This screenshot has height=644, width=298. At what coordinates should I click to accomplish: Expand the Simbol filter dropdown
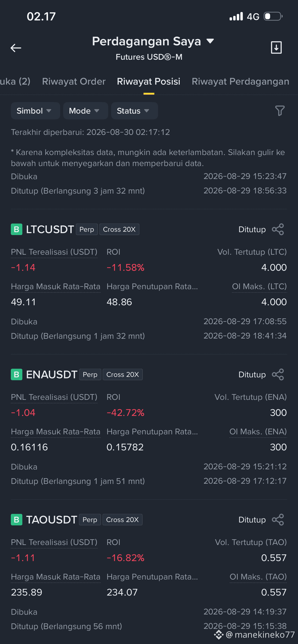pyautogui.click(x=34, y=111)
